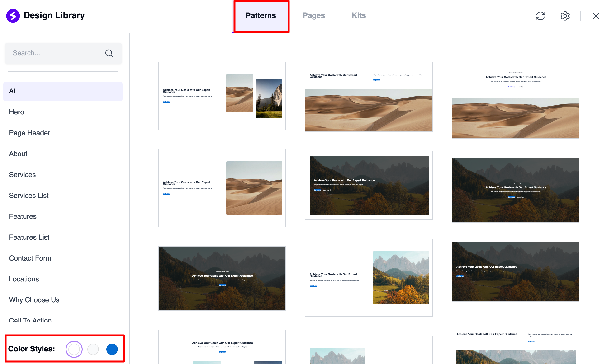Choose the Page Header category
This screenshot has width=607, height=364.
pyautogui.click(x=29, y=133)
